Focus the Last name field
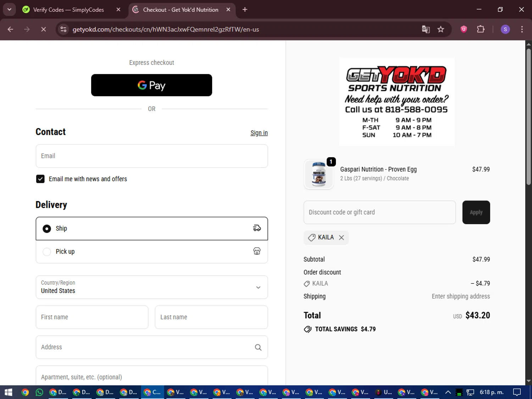Viewport: 532px width, 399px height. [211, 317]
